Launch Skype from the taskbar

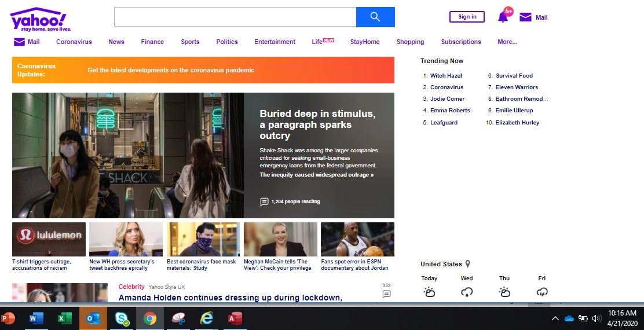pos(122,318)
